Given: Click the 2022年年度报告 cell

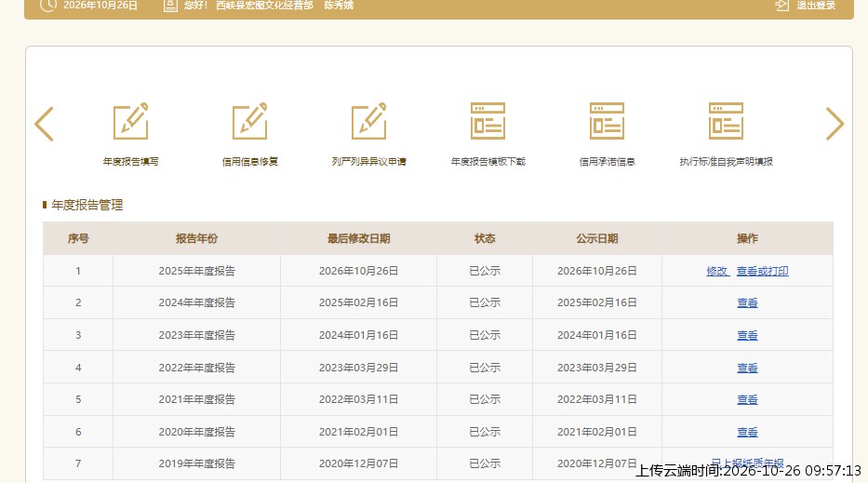Looking at the screenshot, I should [196, 368].
